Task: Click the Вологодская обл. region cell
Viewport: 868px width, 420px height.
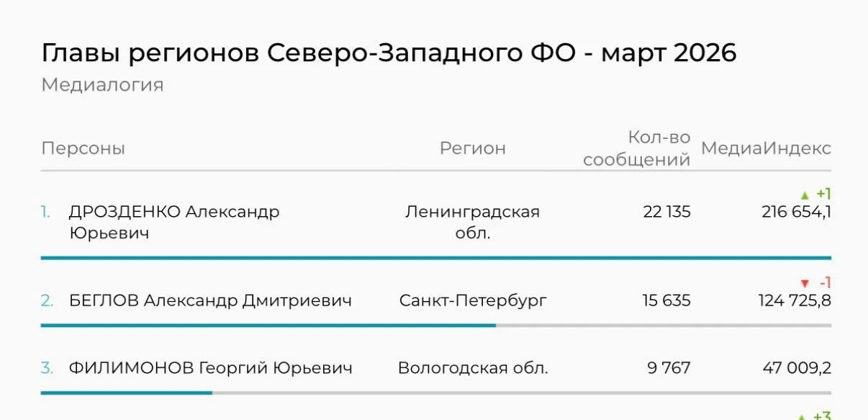Action: tap(473, 368)
